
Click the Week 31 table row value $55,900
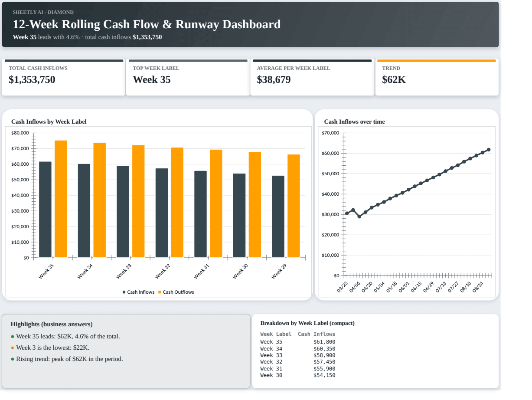(x=324, y=369)
